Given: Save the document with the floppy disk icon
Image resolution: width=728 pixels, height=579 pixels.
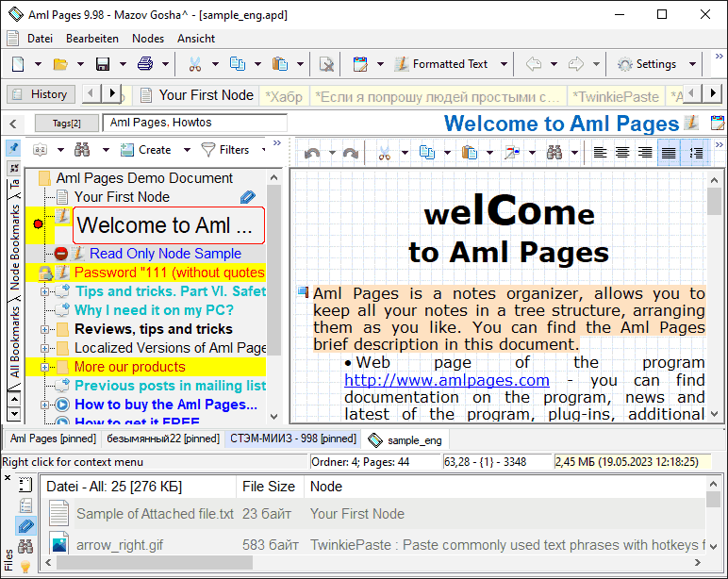Looking at the screenshot, I should 103,64.
